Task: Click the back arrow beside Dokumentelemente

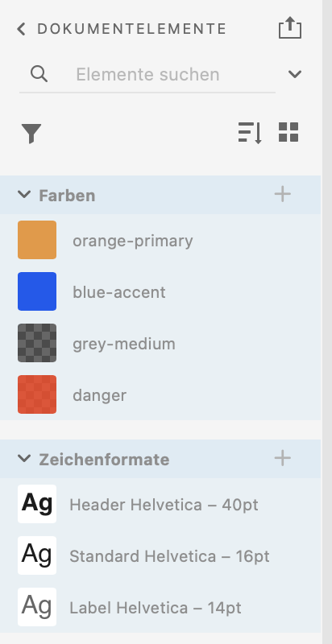Action: (22, 29)
